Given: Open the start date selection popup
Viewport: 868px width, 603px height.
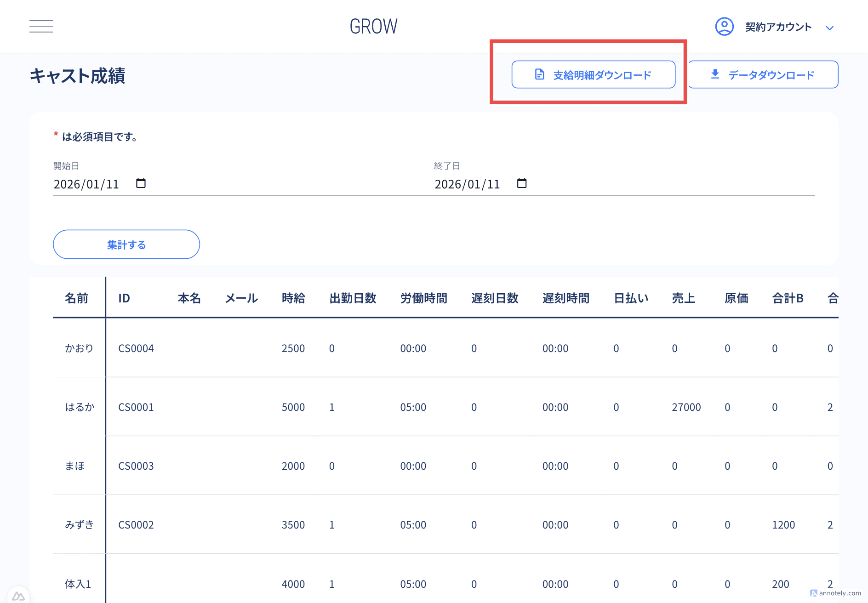Looking at the screenshot, I should tap(141, 183).
